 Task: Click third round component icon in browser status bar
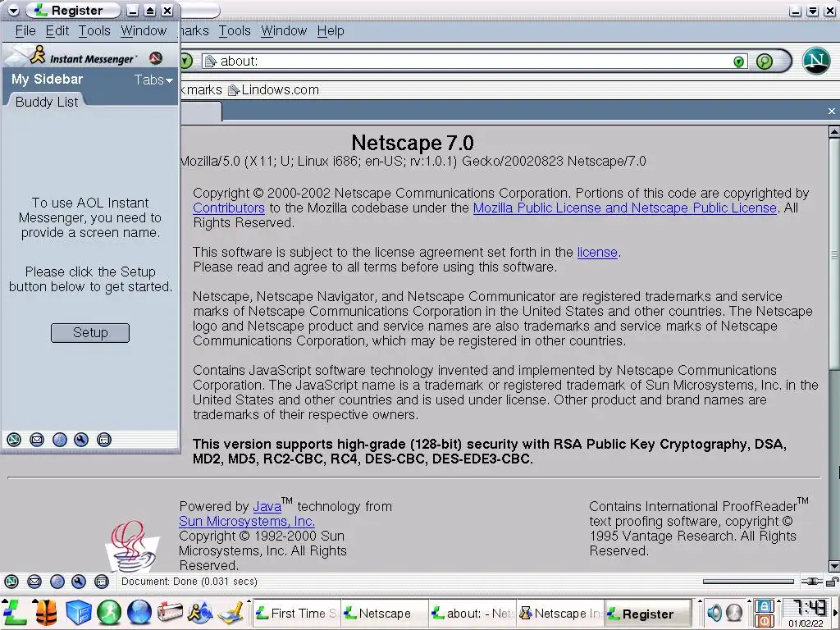coord(57,582)
